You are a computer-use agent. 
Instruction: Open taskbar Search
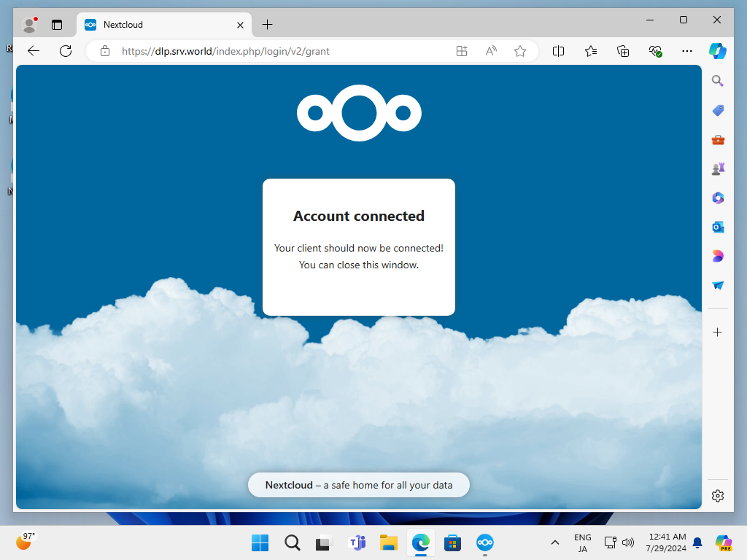point(292,542)
